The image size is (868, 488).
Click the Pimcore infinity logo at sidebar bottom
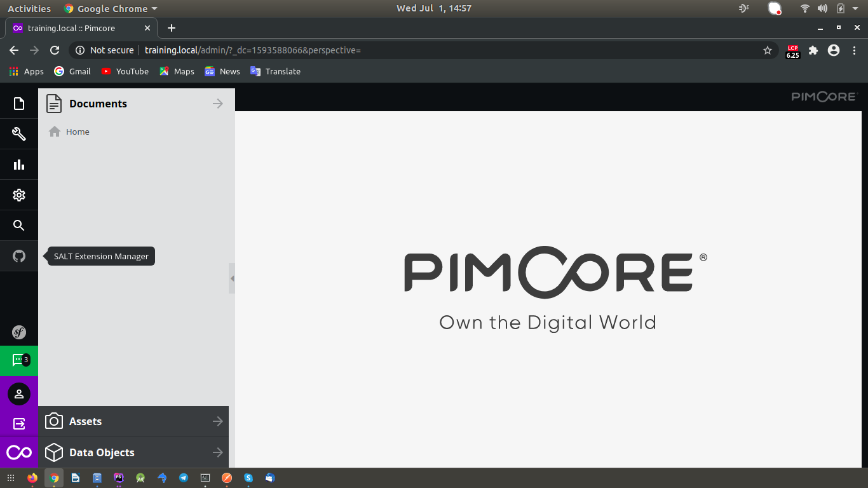pyautogui.click(x=19, y=452)
